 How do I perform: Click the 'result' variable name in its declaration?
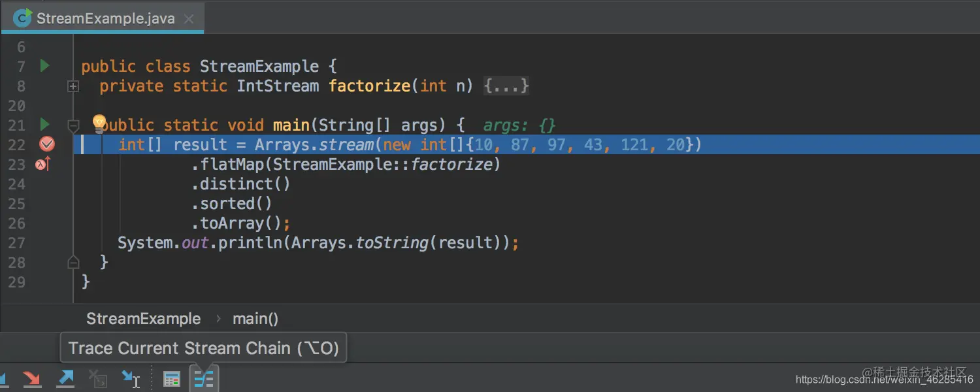pos(200,144)
